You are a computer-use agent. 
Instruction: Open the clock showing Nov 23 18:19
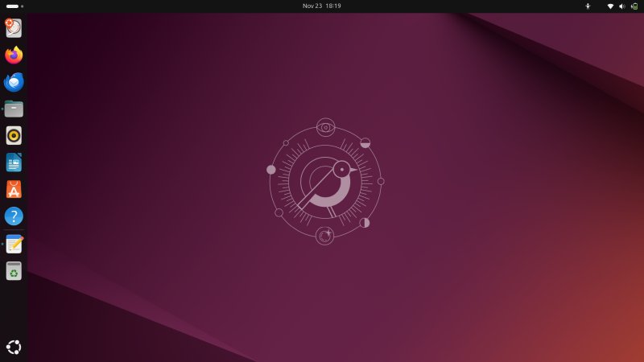321,6
